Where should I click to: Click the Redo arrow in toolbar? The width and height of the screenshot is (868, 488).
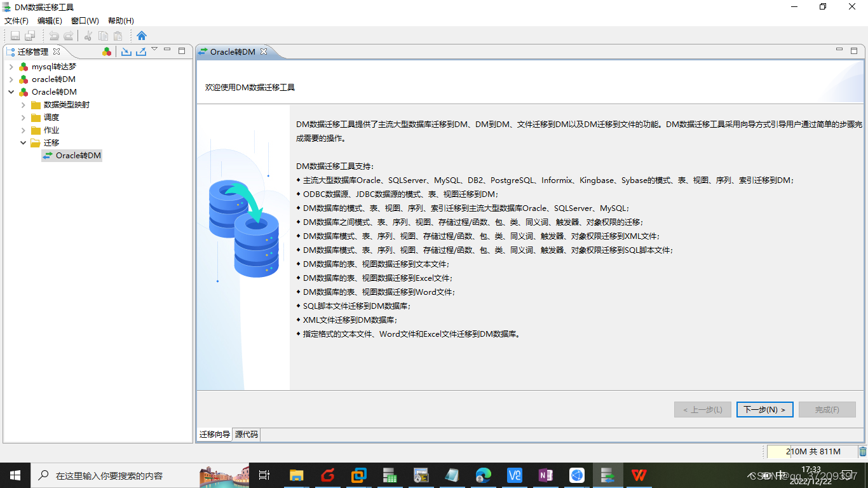tap(68, 36)
